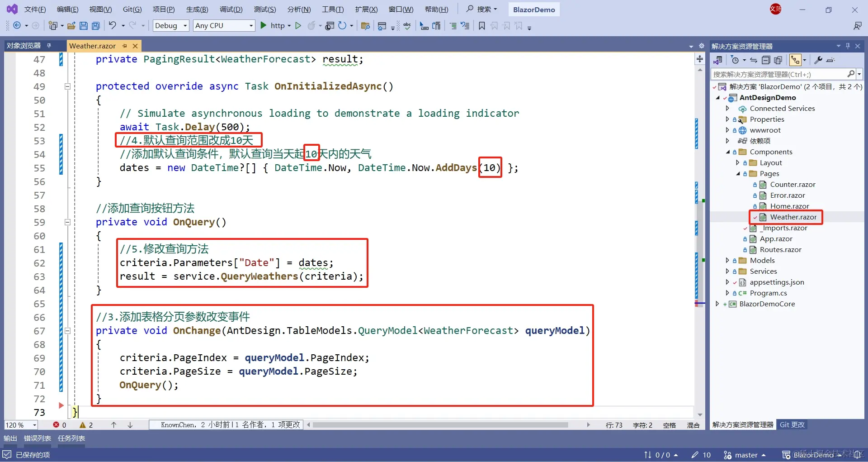
Task: Click the editor settings gear icon
Action: [702, 46]
